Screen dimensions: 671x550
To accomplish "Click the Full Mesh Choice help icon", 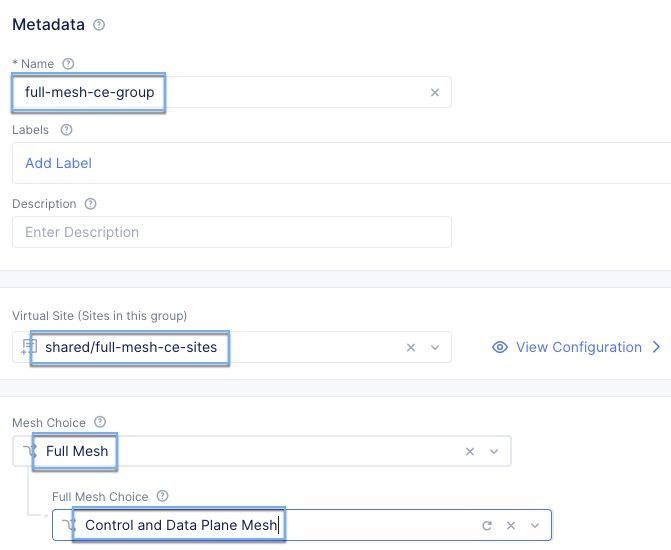I will click(x=163, y=496).
